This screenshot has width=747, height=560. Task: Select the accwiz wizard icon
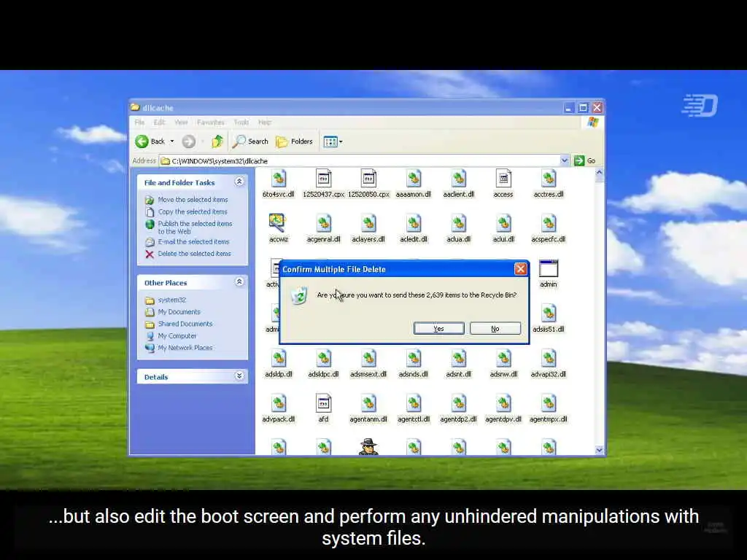click(278, 224)
